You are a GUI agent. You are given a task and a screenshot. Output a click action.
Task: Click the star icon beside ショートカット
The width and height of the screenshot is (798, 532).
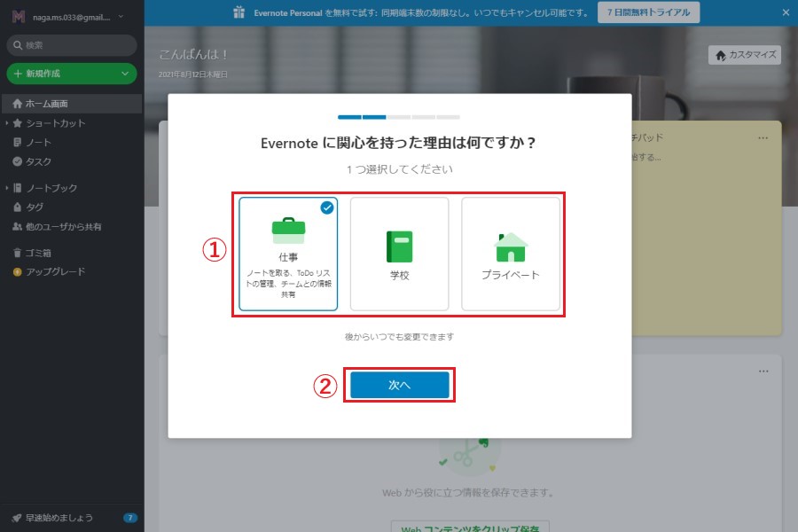point(18,123)
